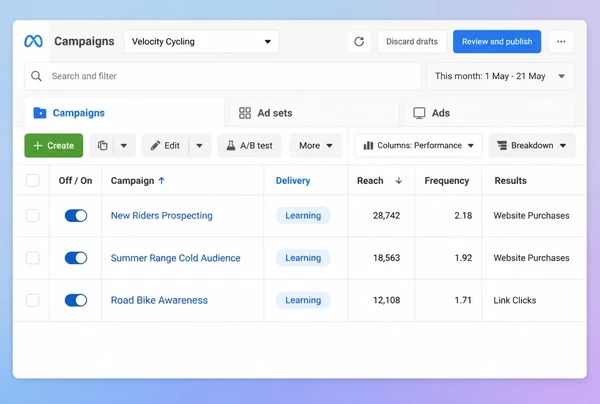Check the Road Bike Awareness row checkbox
This screenshot has width=600, height=404.
33,300
